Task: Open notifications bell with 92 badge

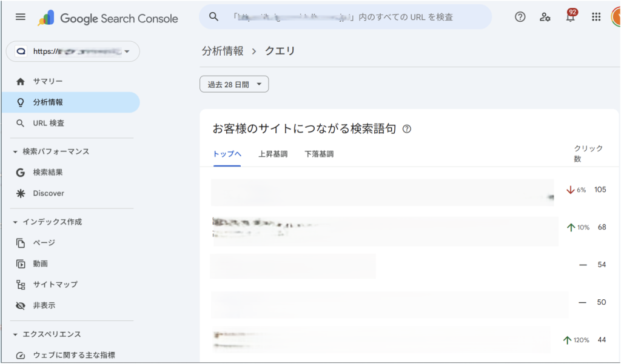Action: point(570,17)
